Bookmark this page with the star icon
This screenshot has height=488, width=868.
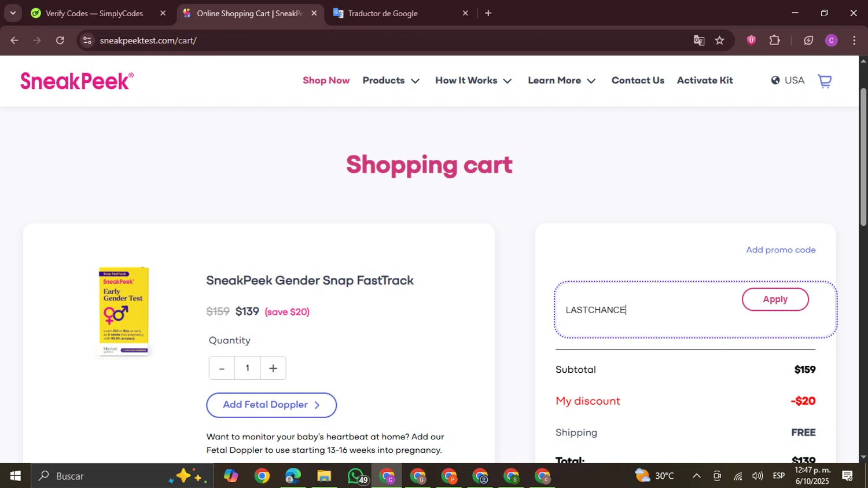[719, 41]
